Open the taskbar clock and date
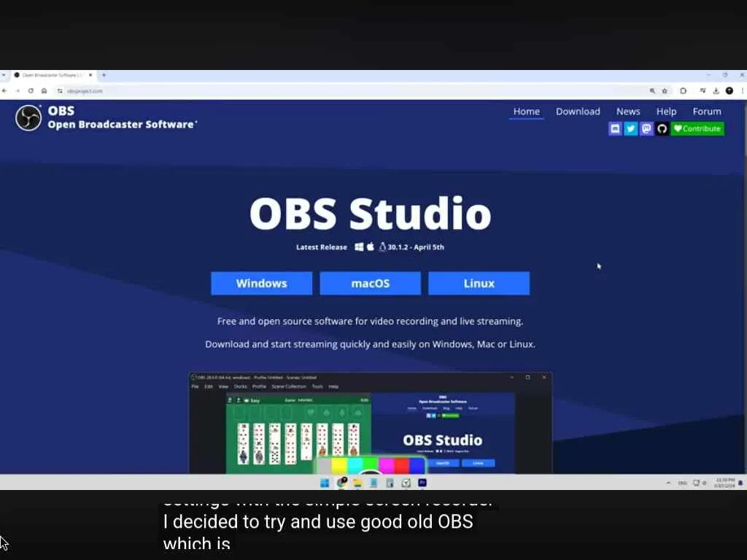This screenshot has height=560, width=747. (724, 483)
